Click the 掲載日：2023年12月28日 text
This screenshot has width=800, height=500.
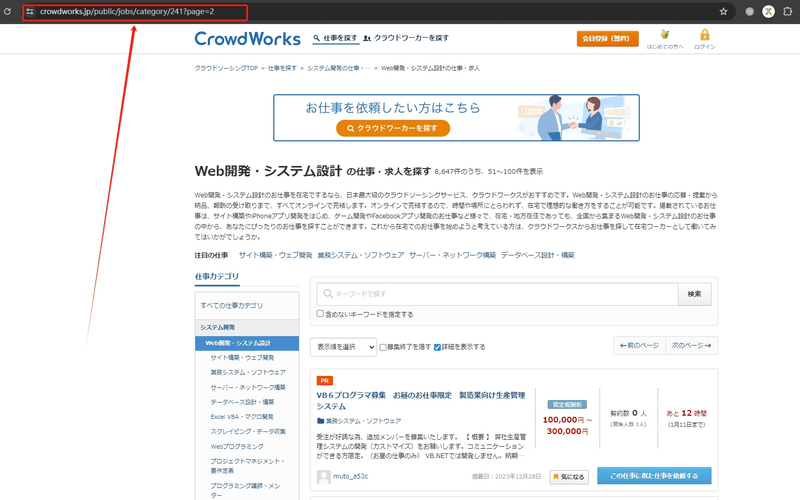pos(506,477)
